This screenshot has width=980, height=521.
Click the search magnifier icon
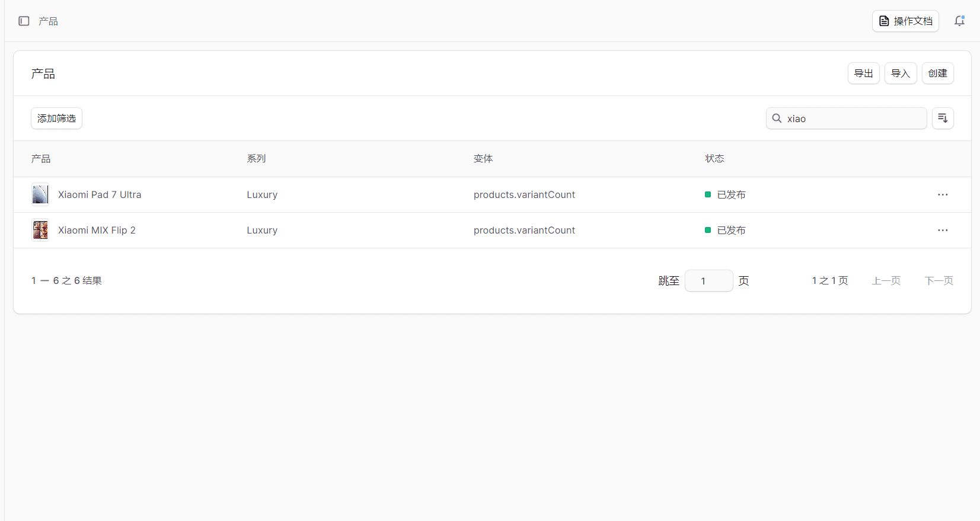(777, 119)
